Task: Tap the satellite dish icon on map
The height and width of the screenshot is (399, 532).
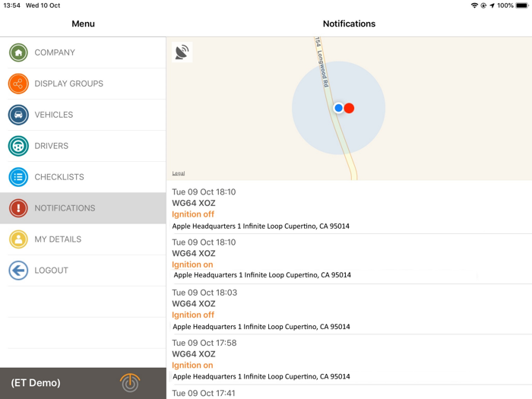Action: coord(182,52)
